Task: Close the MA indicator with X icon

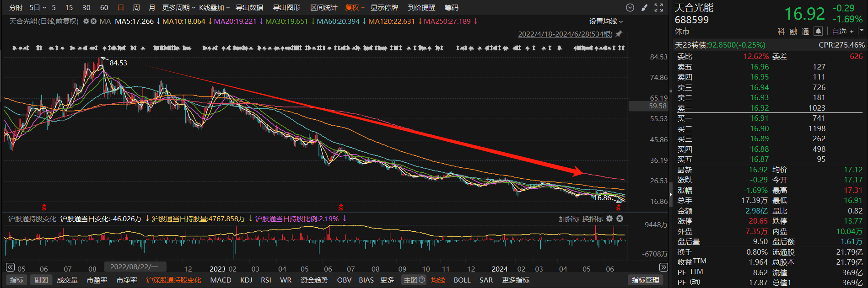Action: coord(93,21)
